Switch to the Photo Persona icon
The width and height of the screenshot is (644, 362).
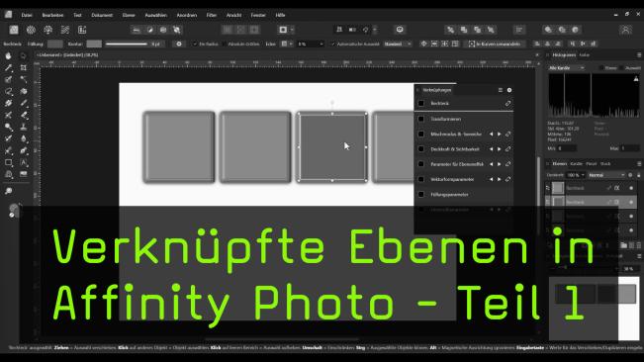[x=14, y=30]
